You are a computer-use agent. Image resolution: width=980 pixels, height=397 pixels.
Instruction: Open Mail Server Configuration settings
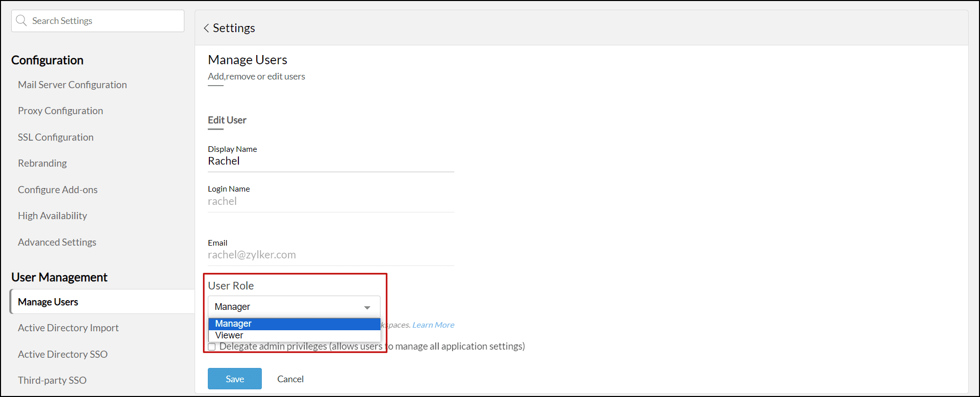(72, 85)
